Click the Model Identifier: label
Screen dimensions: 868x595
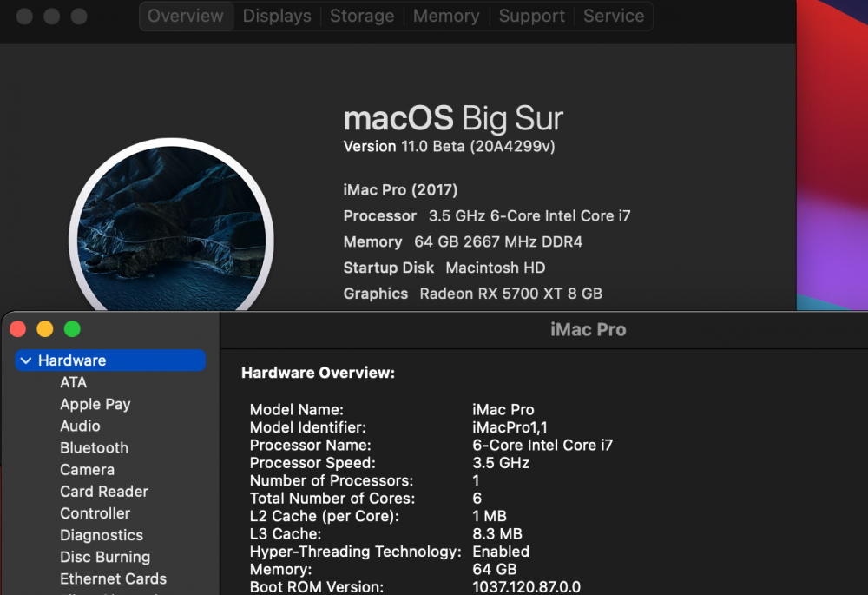click(x=308, y=427)
